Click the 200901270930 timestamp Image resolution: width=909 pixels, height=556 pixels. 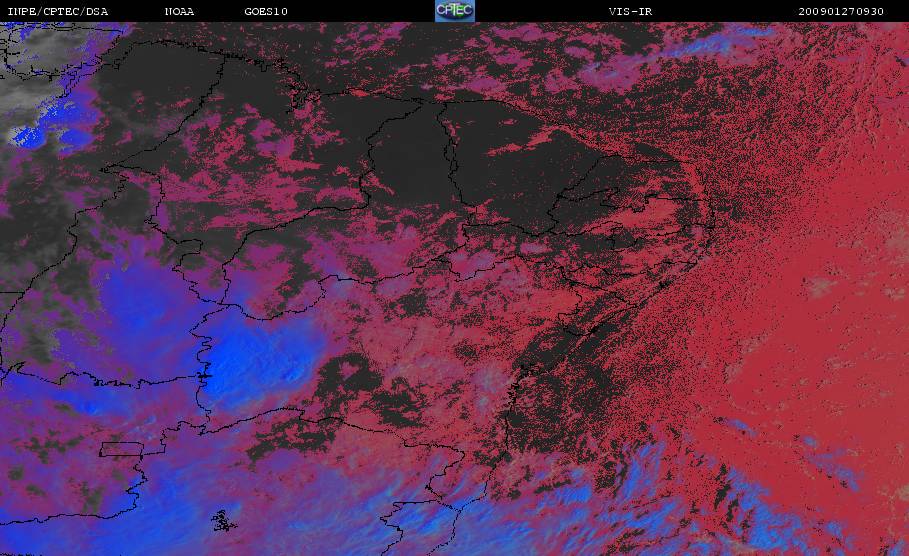pyautogui.click(x=841, y=12)
